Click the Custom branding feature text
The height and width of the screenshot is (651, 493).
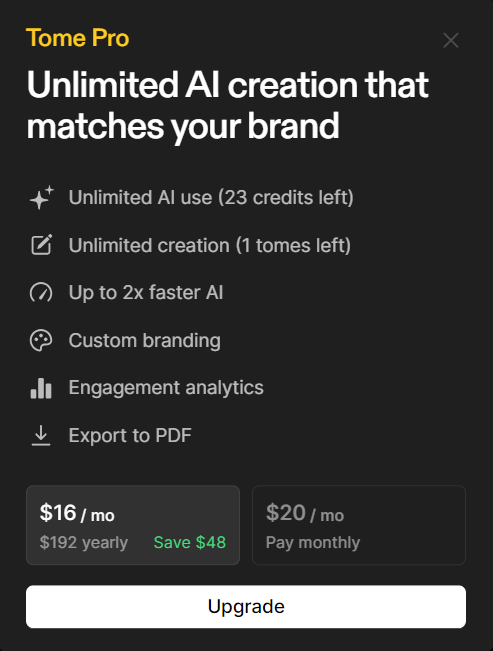145,340
